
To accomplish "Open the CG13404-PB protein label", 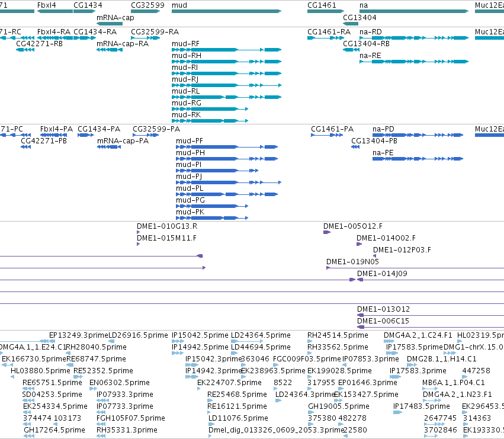I will pos(374,141).
